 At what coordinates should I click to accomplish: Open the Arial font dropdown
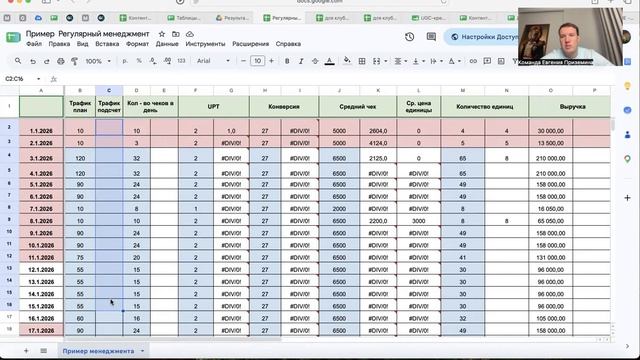213,61
